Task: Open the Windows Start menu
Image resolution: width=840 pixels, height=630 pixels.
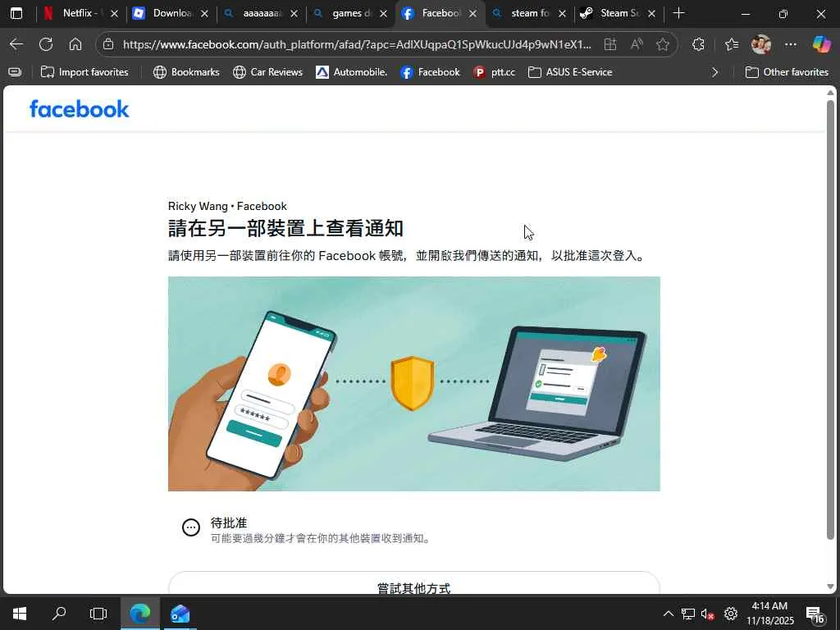Action: tap(20, 614)
